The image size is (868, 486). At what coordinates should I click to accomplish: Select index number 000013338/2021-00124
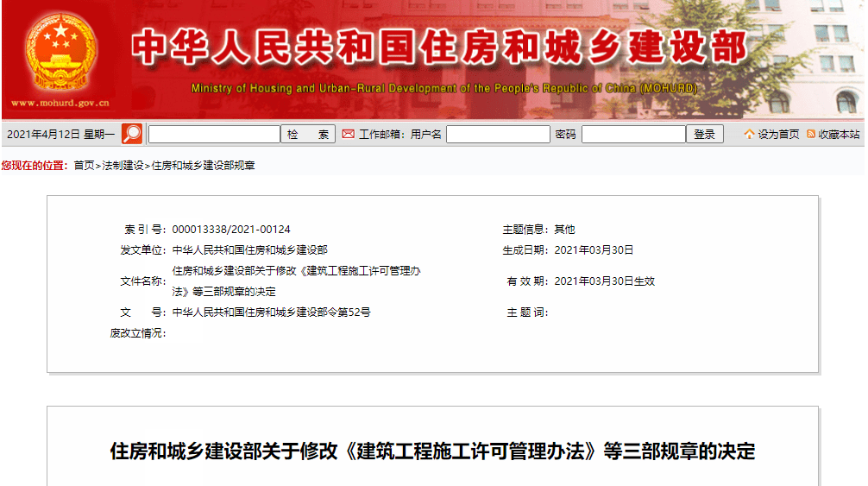click(x=231, y=229)
